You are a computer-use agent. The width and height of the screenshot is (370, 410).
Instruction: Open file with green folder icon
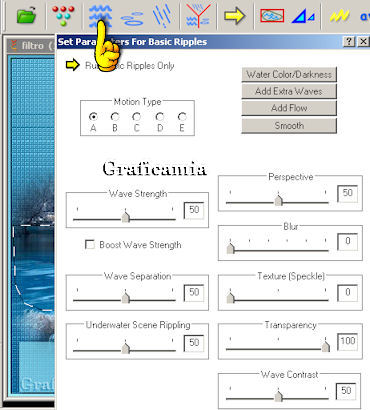[26, 16]
